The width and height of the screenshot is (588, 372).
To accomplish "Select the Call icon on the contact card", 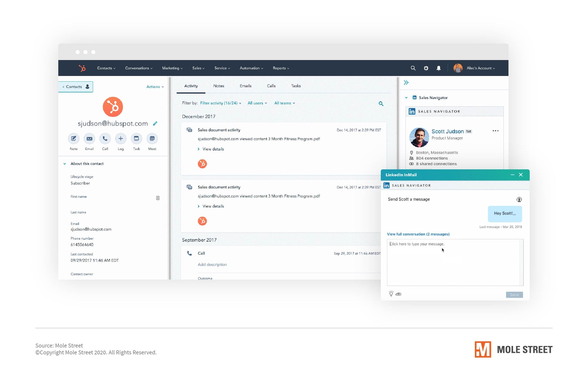I will 105,138.
